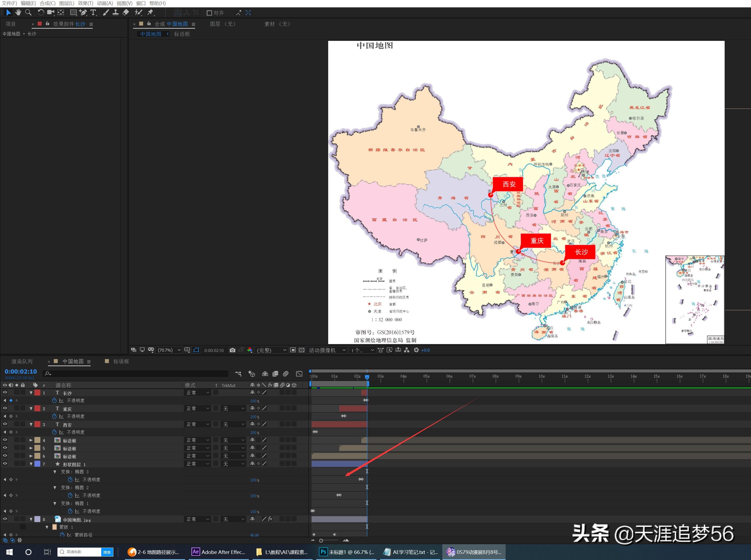Image resolution: width=751 pixels, height=560 pixels.
Task: Open blending mode dropdown for 长沙 layer
Action: (198, 393)
